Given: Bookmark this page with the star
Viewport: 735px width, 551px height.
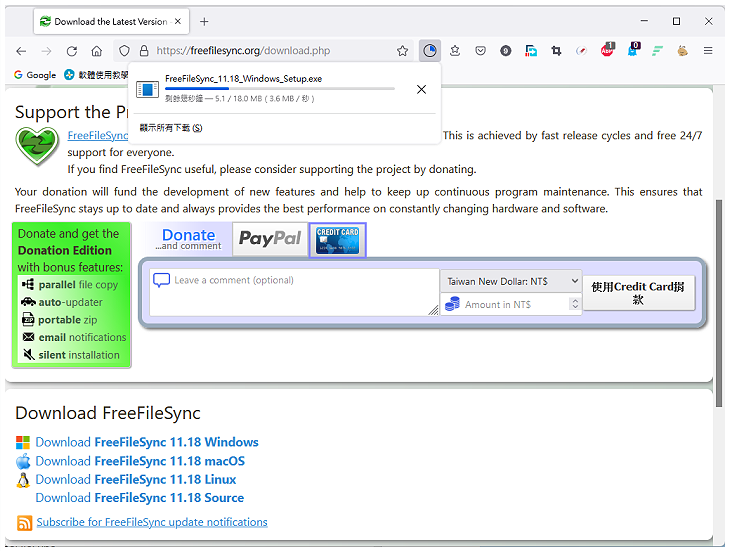Looking at the screenshot, I should click(402, 51).
